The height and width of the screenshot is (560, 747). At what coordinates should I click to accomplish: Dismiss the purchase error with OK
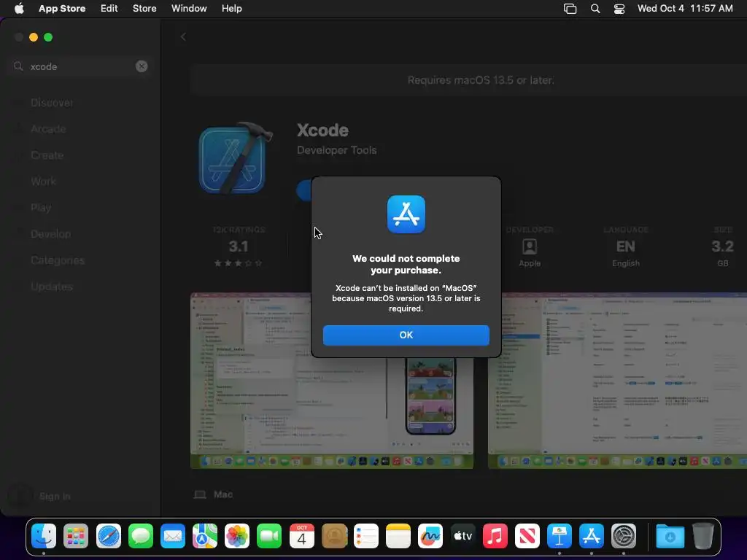pos(406,335)
